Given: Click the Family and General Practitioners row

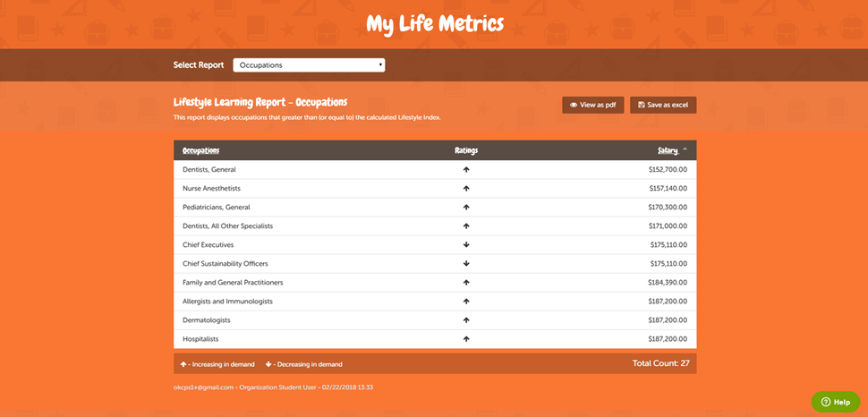Looking at the screenshot, I should (x=233, y=282).
